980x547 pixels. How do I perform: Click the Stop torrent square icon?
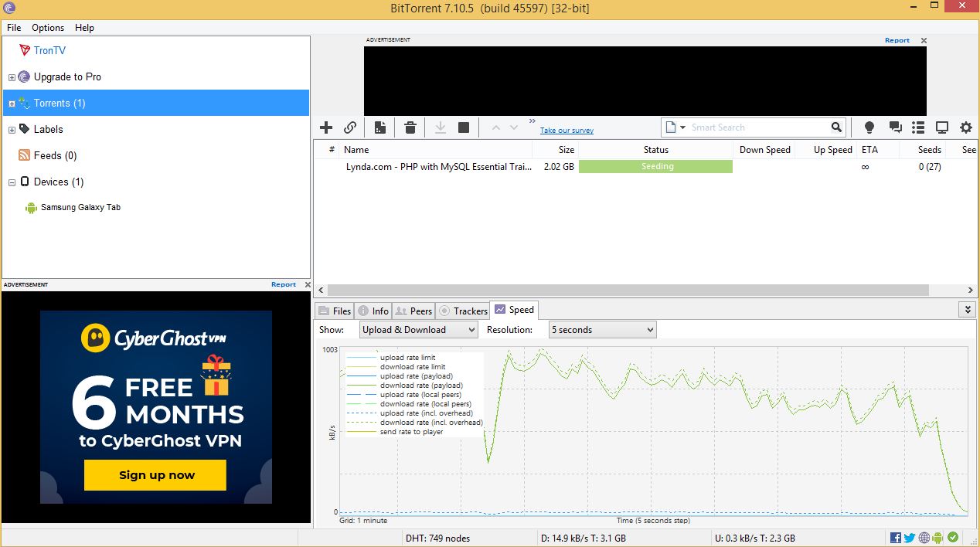(x=464, y=127)
